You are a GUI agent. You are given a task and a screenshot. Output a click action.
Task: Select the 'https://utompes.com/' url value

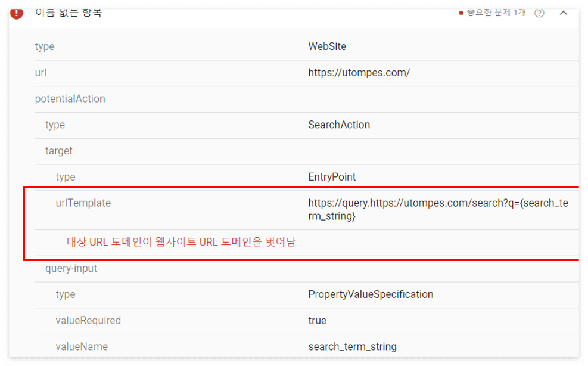pyautogui.click(x=359, y=73)
